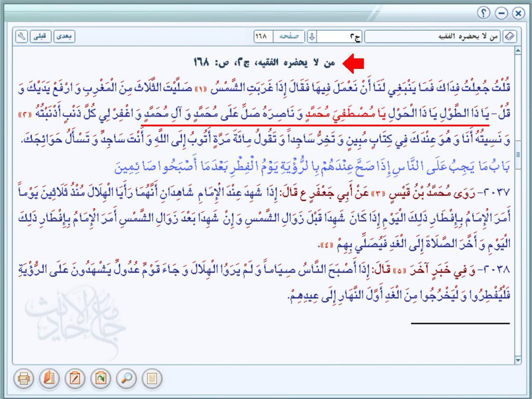Click the clipboard with green arrow icon
532x399 pixels.
tap(101, 379)
